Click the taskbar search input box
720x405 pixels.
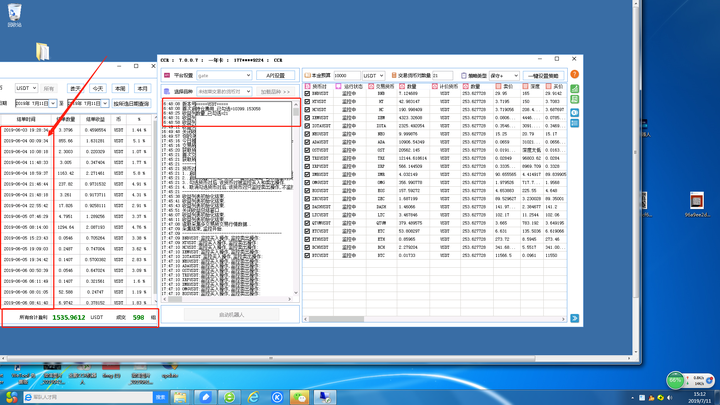[88, 397]
